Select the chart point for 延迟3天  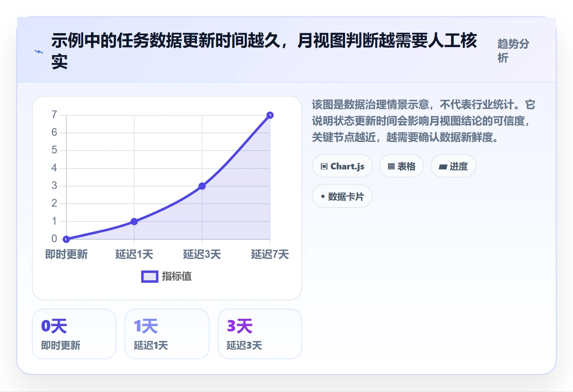coord(202,186)
